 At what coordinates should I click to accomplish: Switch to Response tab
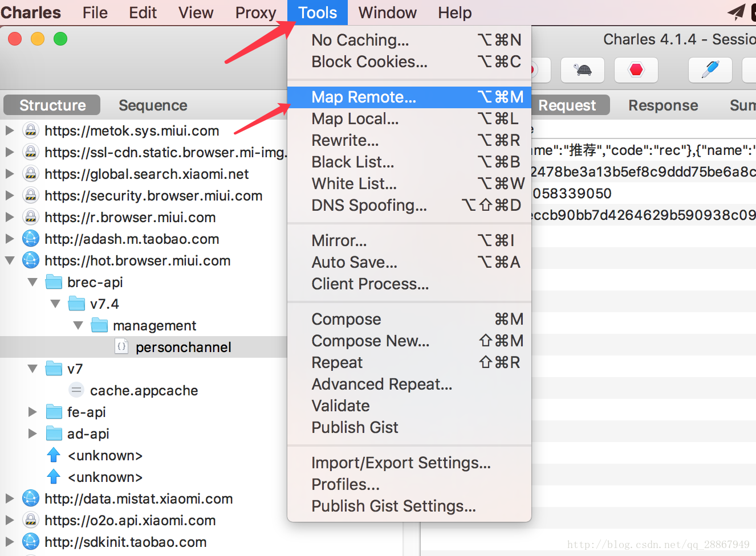tap(663, 105)
